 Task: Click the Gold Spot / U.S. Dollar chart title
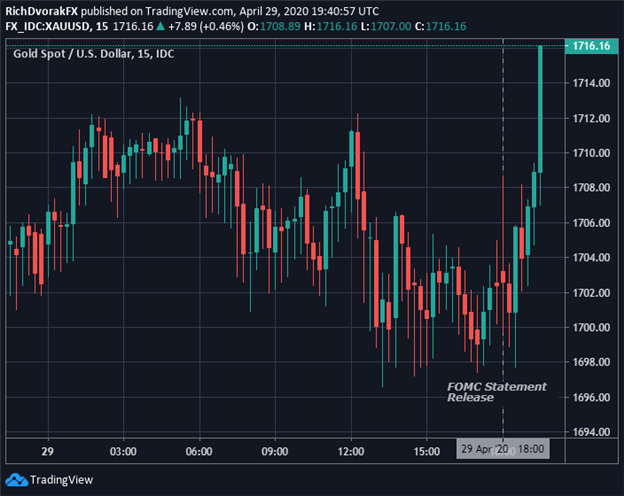(x=94, y=54)
